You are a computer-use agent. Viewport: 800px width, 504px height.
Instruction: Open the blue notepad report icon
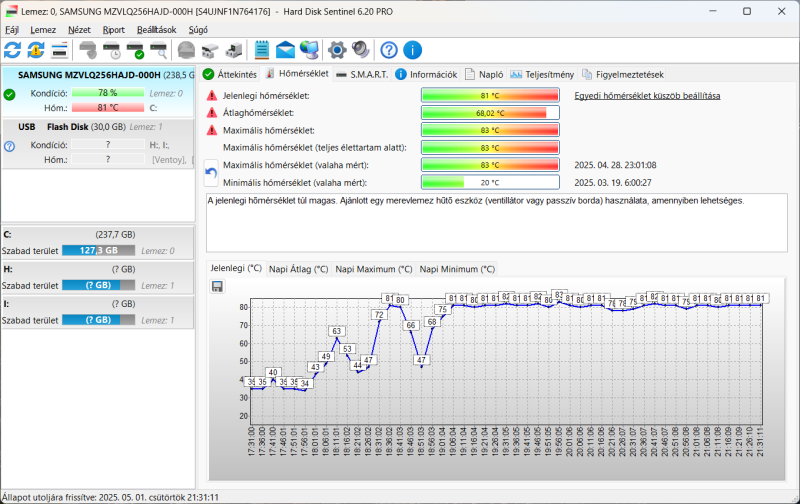click(x=262, y=50)
